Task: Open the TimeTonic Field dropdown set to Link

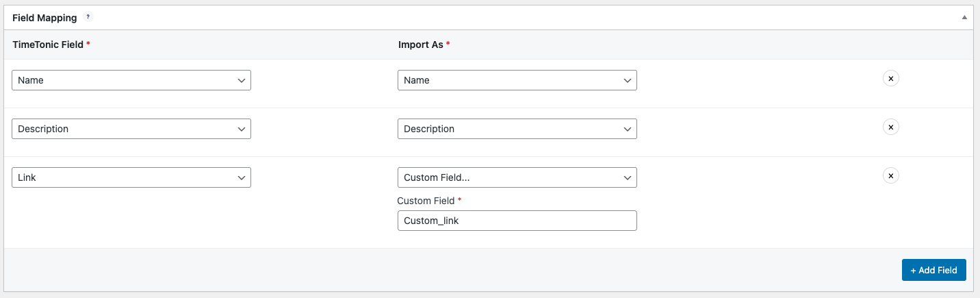Action: [x=131, y=177]
